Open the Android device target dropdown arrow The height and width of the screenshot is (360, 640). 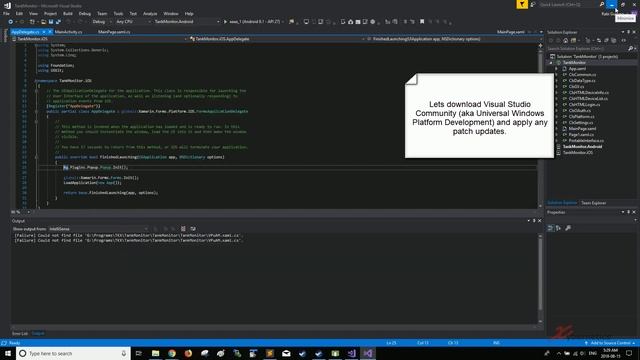coord(282,22)
